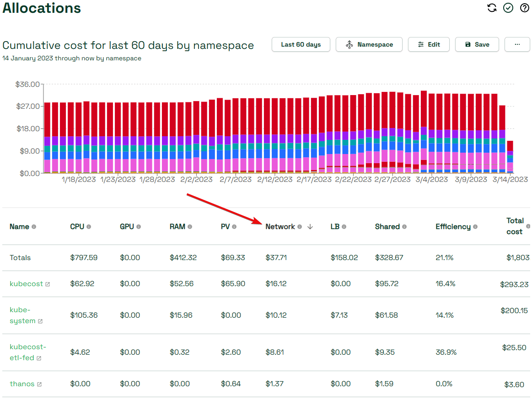This screenshot has height=399, width=532.
Task: Click the Edit button
Action: pyautogui.click(x=429, y=44)
